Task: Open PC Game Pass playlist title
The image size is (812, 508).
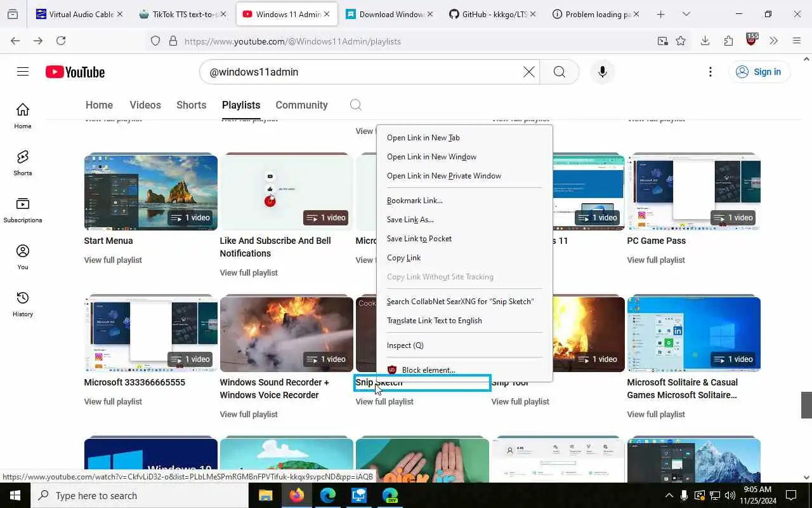Action: 657,241
